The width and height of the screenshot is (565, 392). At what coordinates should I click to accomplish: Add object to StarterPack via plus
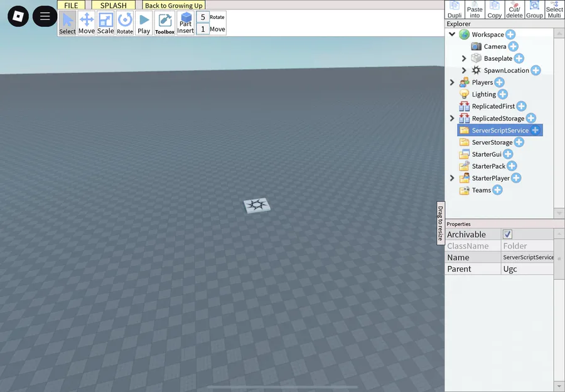point(512,166)
